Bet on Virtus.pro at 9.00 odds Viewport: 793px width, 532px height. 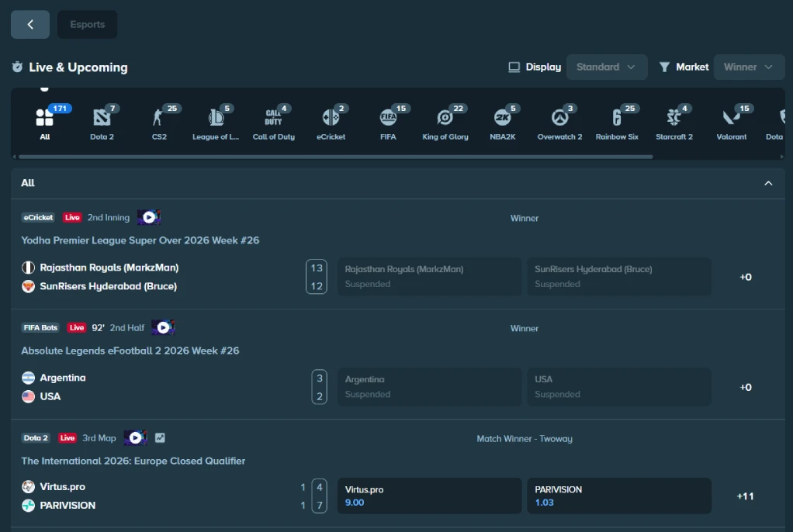429,496
